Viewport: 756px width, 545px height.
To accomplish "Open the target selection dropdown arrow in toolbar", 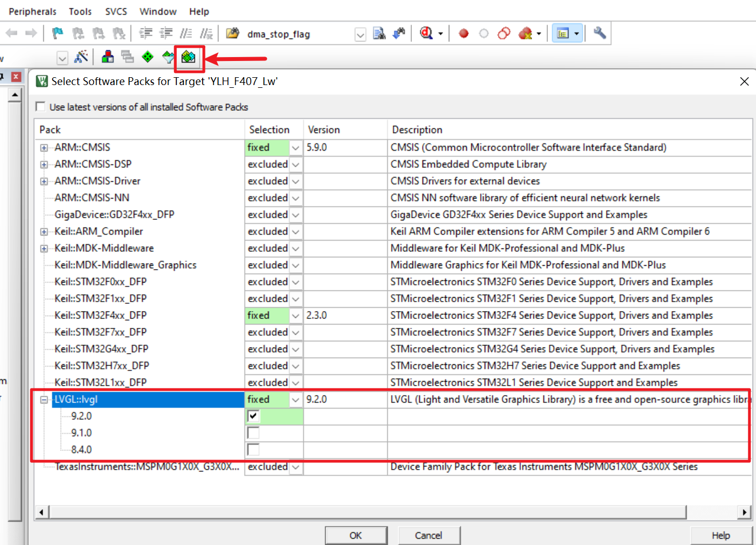I will pos(63,58).
